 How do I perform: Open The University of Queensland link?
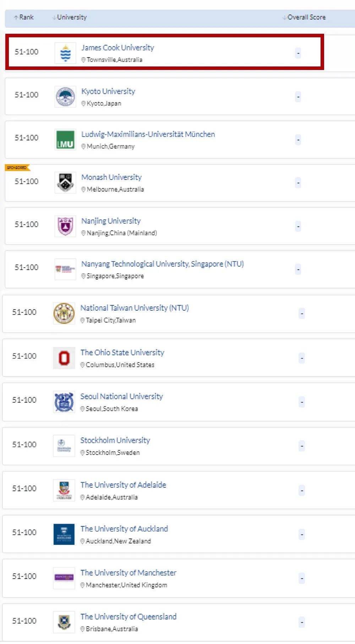128,617
